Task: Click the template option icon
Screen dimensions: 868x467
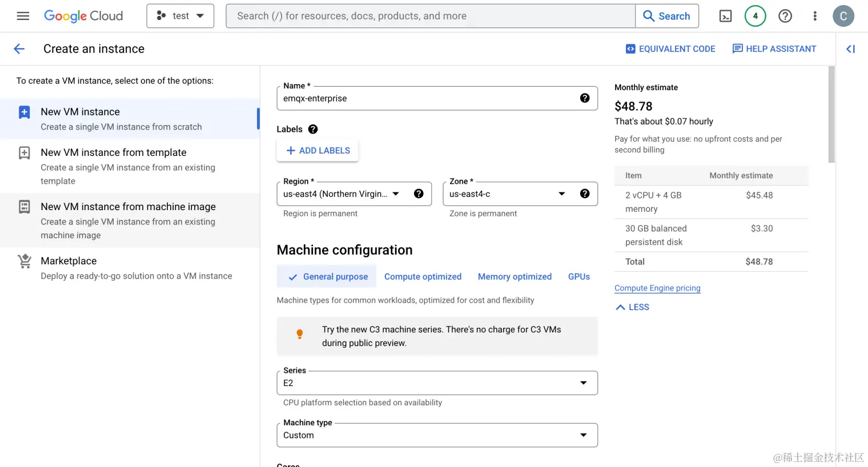Action: 24,152
